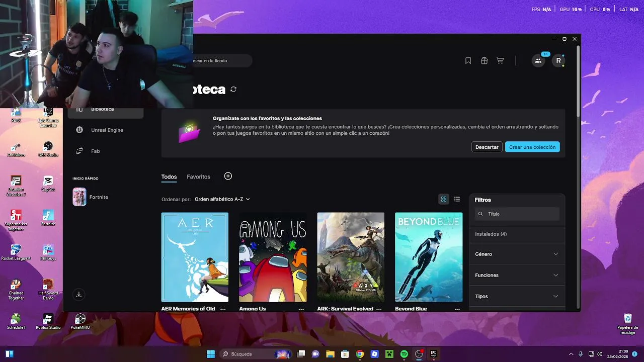
Task: Add a new collection with the plus icon
Action: 228,176
